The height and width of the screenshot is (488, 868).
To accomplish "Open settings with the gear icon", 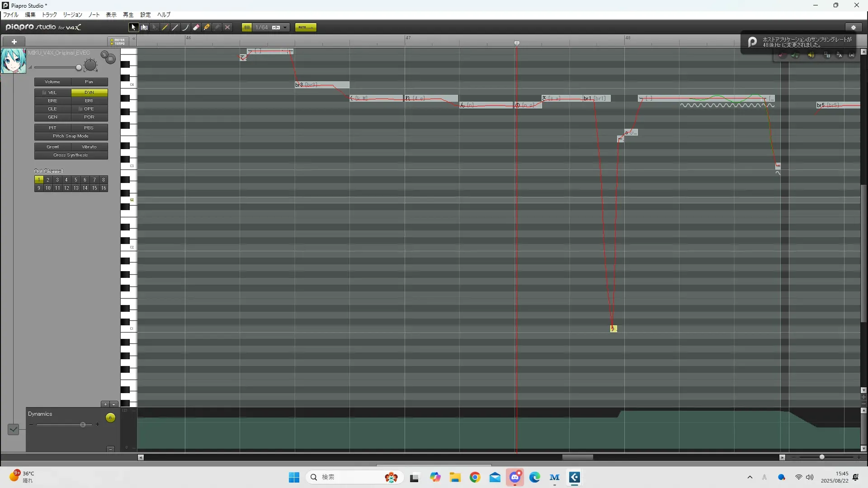I will 853,28.
